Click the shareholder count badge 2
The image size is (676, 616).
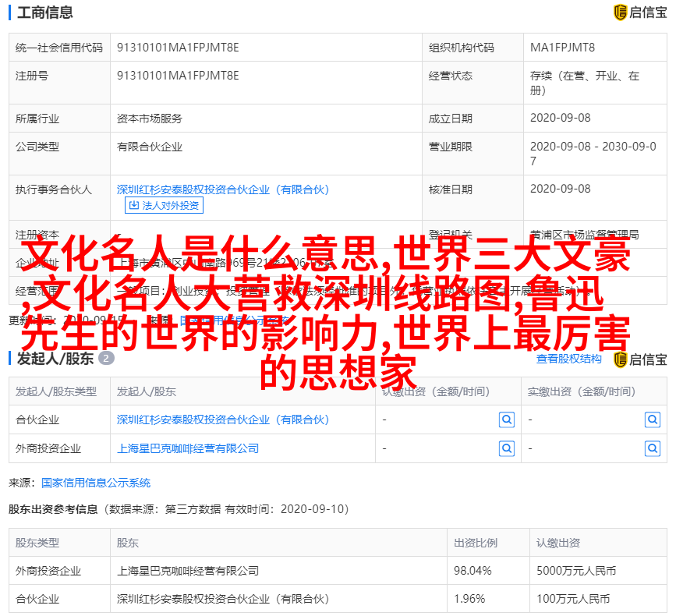pos(106,358)
